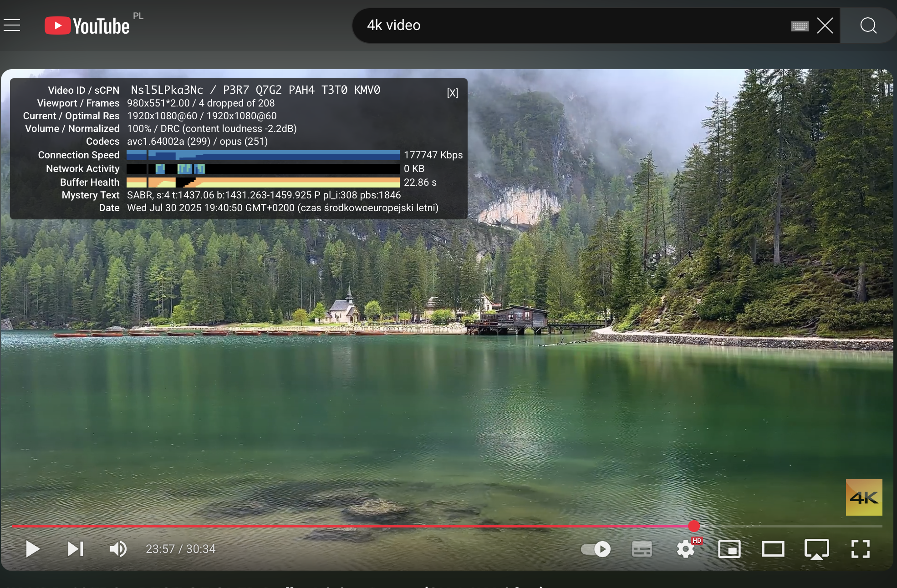Open the video settings gear menu
Image resolution: width=897 pixels, height=588 pixels.
685,549
